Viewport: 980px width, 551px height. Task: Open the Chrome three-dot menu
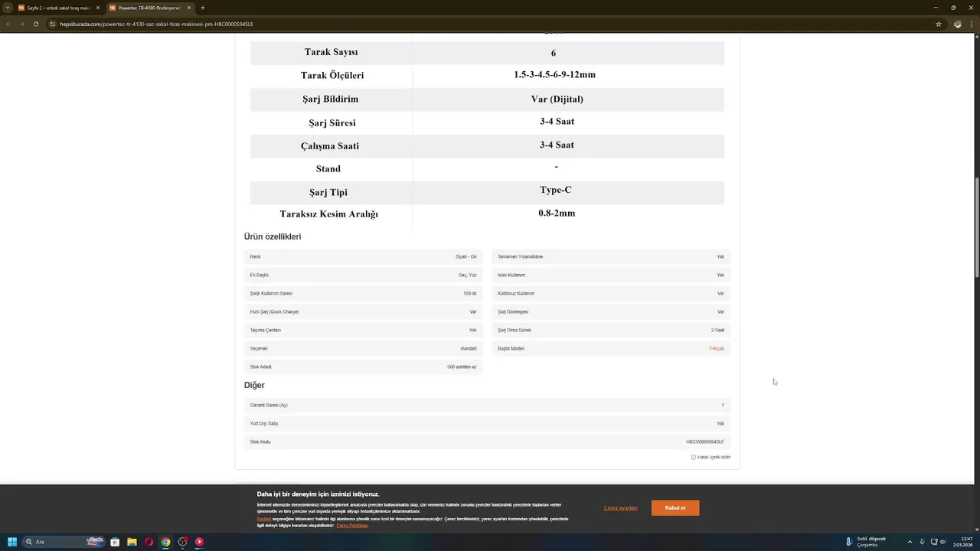(x=972, y=24)
